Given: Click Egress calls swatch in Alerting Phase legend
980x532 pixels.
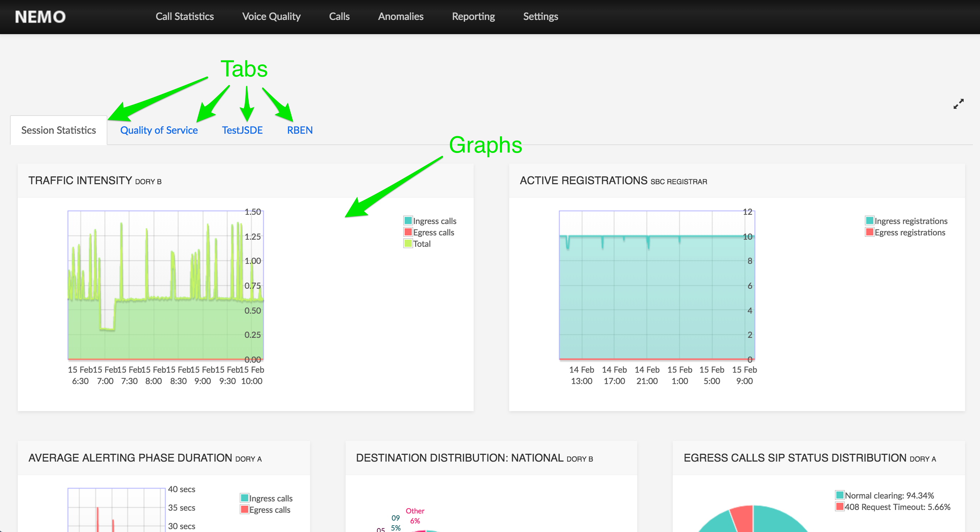Looking at the screenshot, I should pyautogui.click(x=244, y=510).
